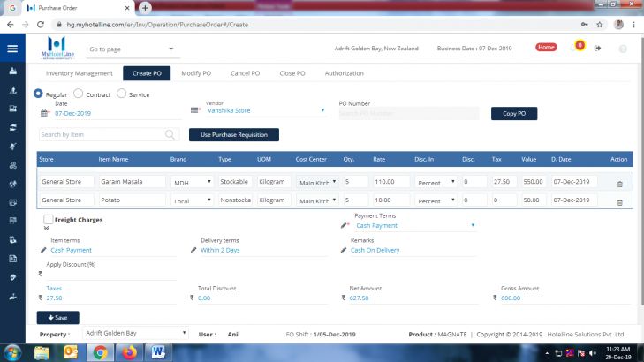The width and height of the screenshot is (644, 362).
Task: Switch to the Modify PO tab
Action: pos(195,73)
